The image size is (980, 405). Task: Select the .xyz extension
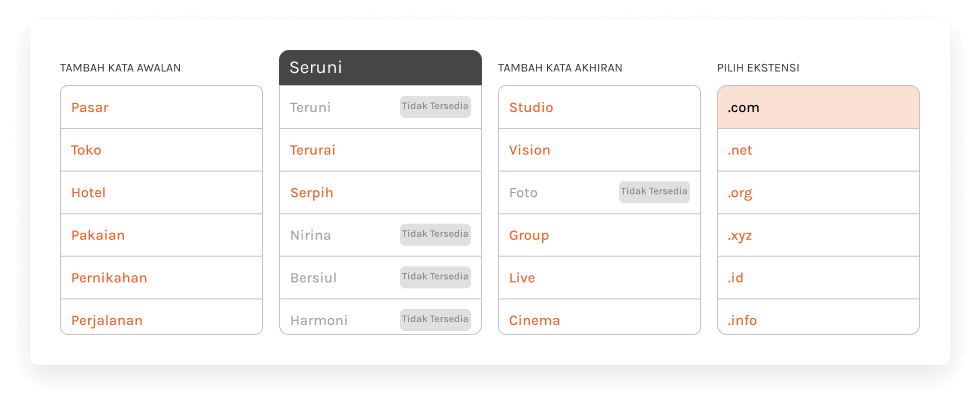coord(818,235)
